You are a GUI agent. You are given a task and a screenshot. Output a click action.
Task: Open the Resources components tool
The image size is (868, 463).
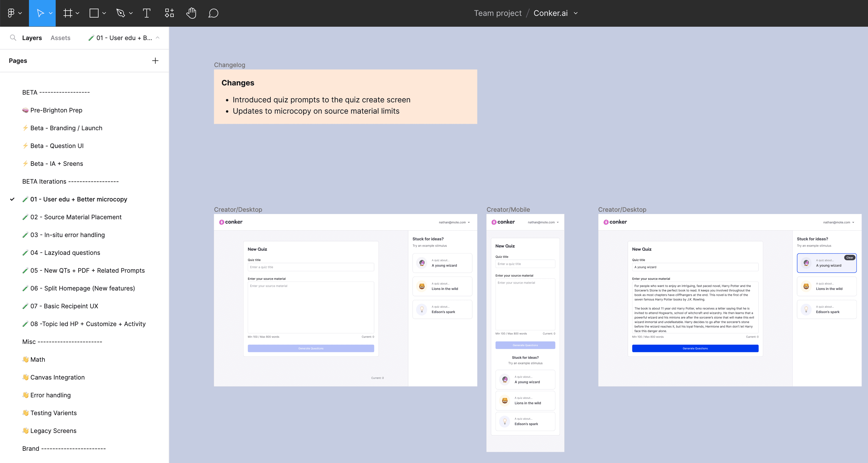[169, 13]
